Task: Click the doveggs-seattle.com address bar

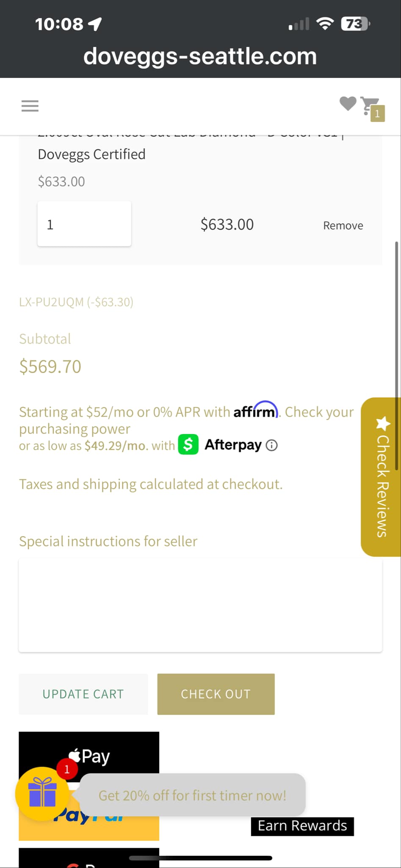Action: 200,56
